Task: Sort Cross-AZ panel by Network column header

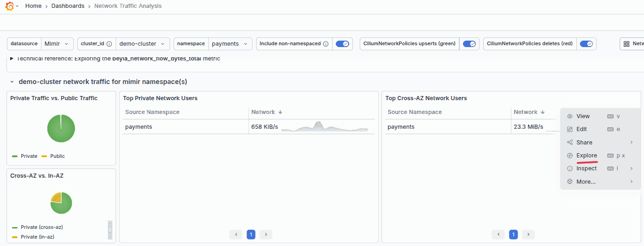Action: click(526, 112)
